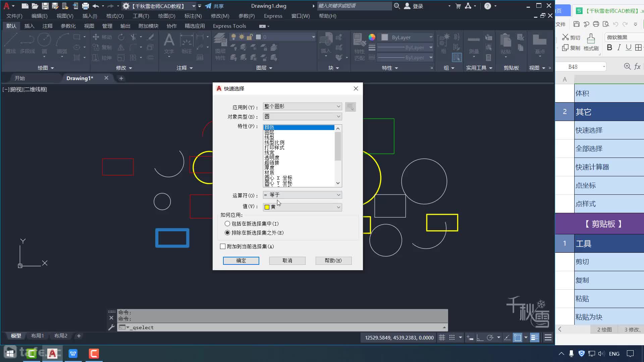
Task: Open the Dimension (标注) menu
Action: (193, 16)
